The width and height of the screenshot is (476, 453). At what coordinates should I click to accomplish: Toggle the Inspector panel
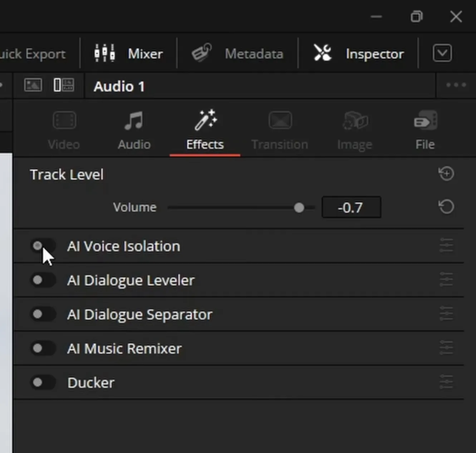pos(358,54)
